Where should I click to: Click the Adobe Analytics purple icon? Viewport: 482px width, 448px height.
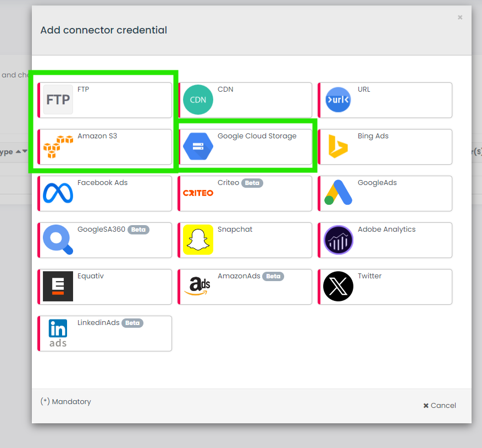tap(338, 240)
